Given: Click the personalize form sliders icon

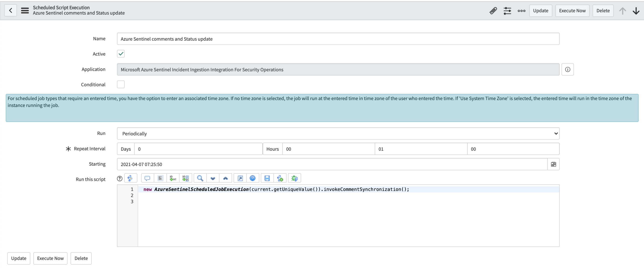Looking at the screenshot, I should point(507,10).
